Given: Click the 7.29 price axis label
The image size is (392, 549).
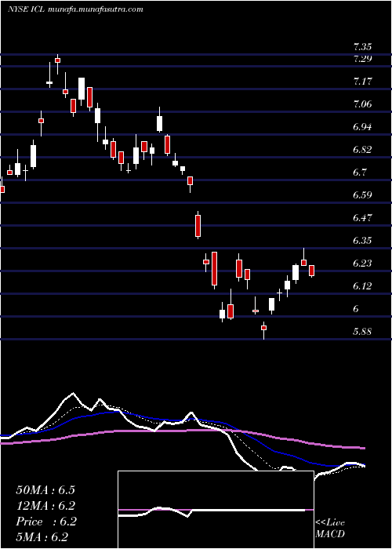Looking at the screenshot, I should [362, 59].
